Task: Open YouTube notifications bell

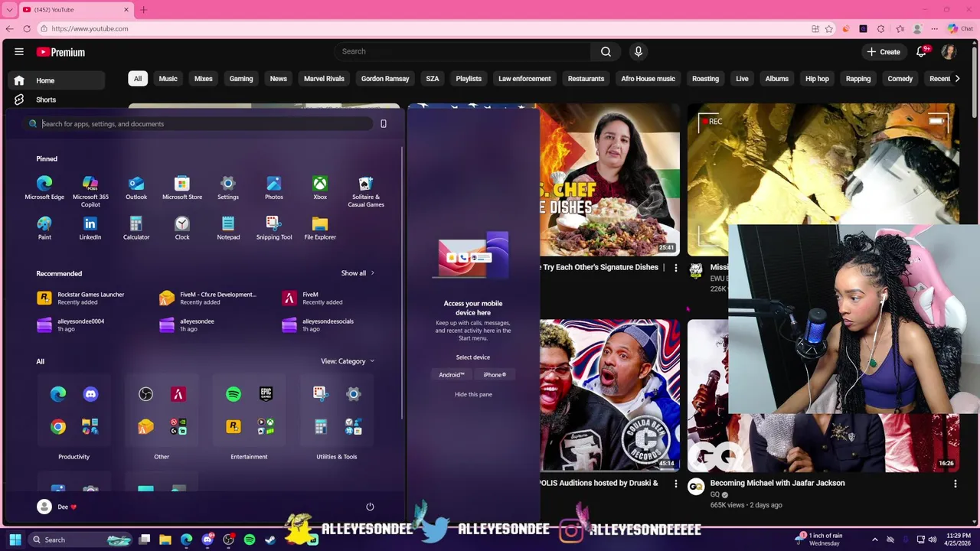Action: [921, 52]
